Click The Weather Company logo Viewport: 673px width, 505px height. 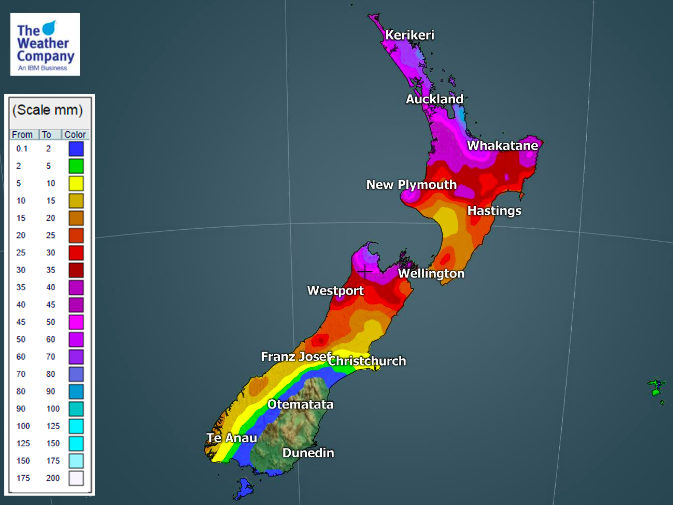pyautogui.click(x=45, y=44)
